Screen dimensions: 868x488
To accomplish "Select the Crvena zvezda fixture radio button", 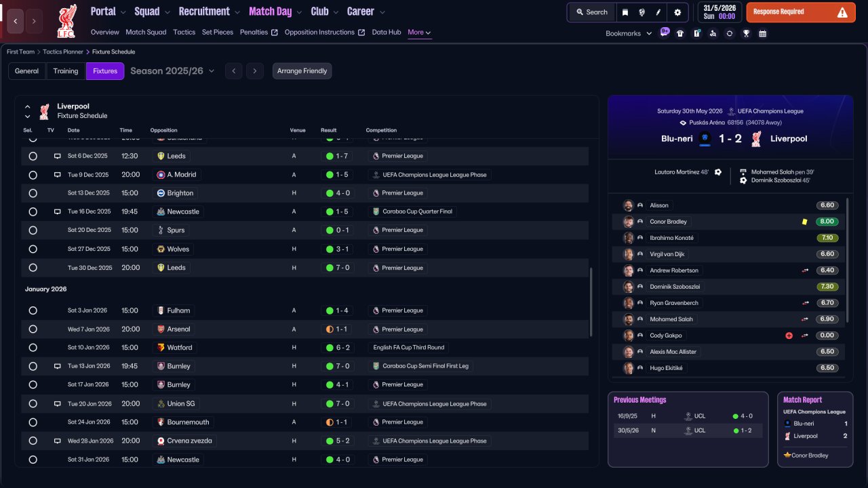I will click(33, 441).
